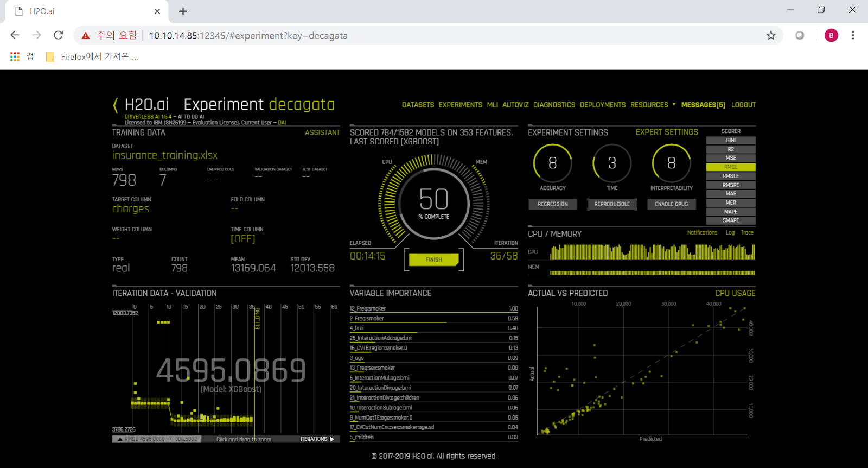Screen dimensions: 868x468
Task: Bookmark this page with the star icon
Action: pyautogui.click(x=771, y=35)
